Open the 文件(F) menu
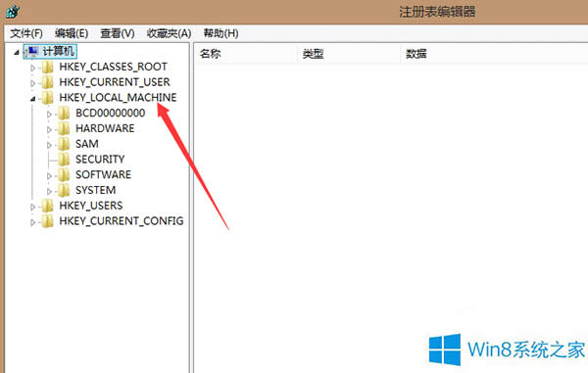 26,33
